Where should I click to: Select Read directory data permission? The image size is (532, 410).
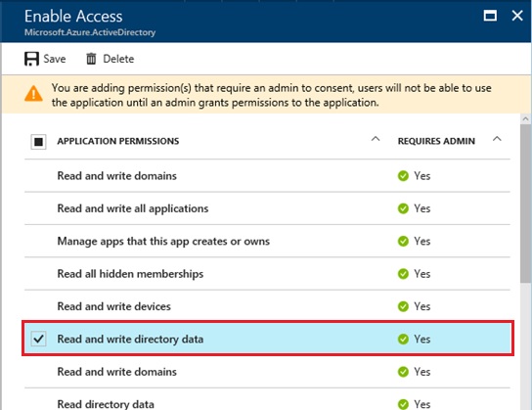click(x=267, y=400)
